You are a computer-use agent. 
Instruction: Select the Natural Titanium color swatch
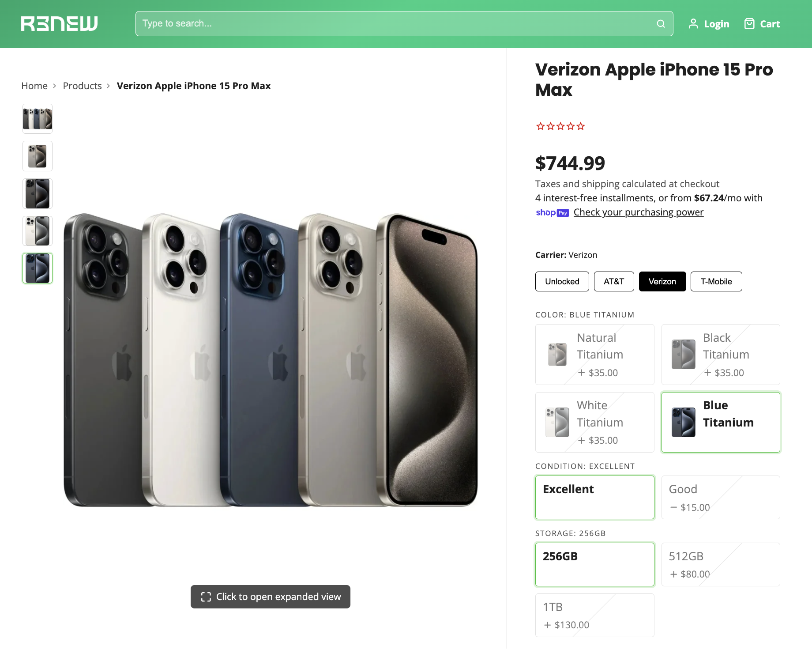coord(594,355)
